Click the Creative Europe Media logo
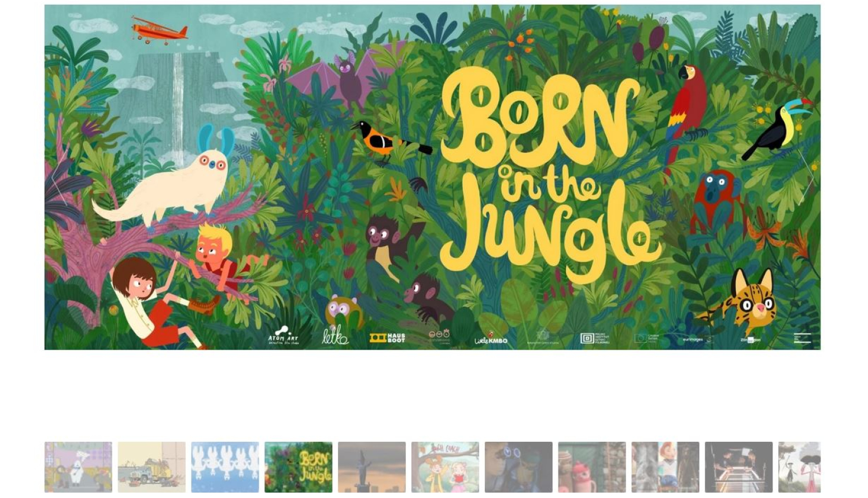This screenshot has width=868, height=498. click(x=647, y=338)
